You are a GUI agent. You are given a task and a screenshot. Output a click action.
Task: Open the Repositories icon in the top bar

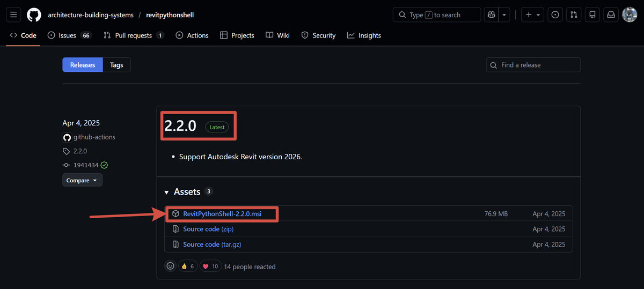pos(592,15)
